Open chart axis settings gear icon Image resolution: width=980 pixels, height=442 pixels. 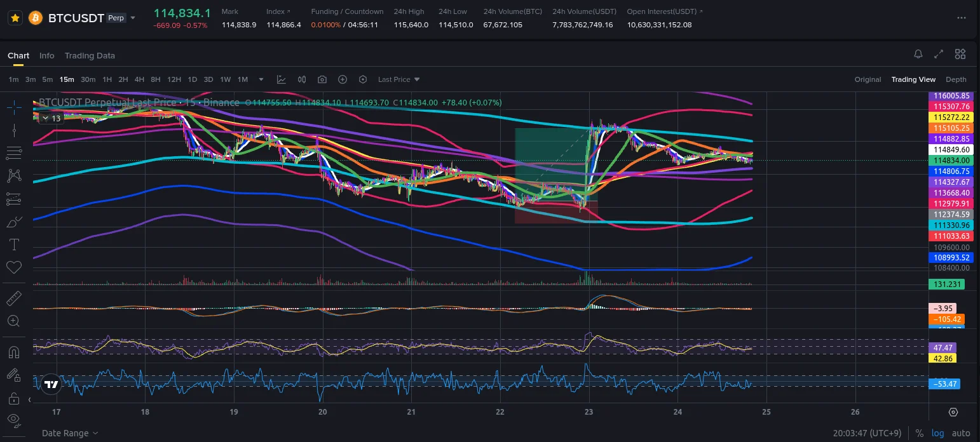[x=953, y=412]
